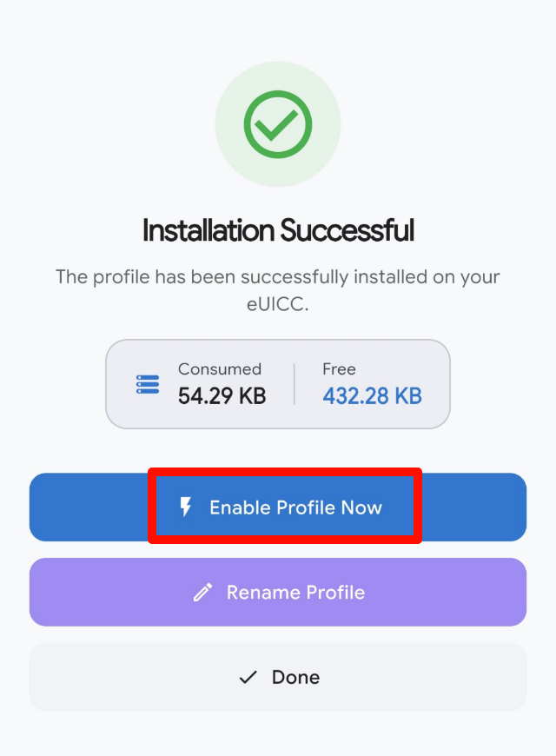Click the 54.29 KB consumed value

coord(222,396)
